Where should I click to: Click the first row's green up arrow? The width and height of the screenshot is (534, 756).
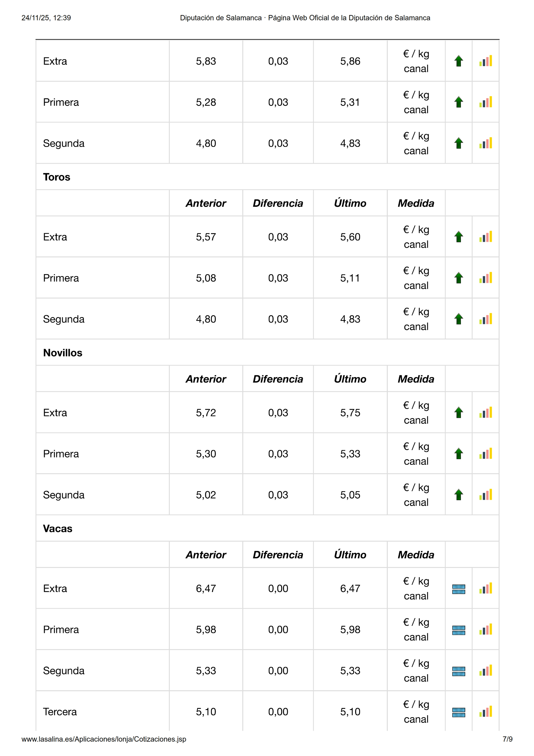click(459, 61)
